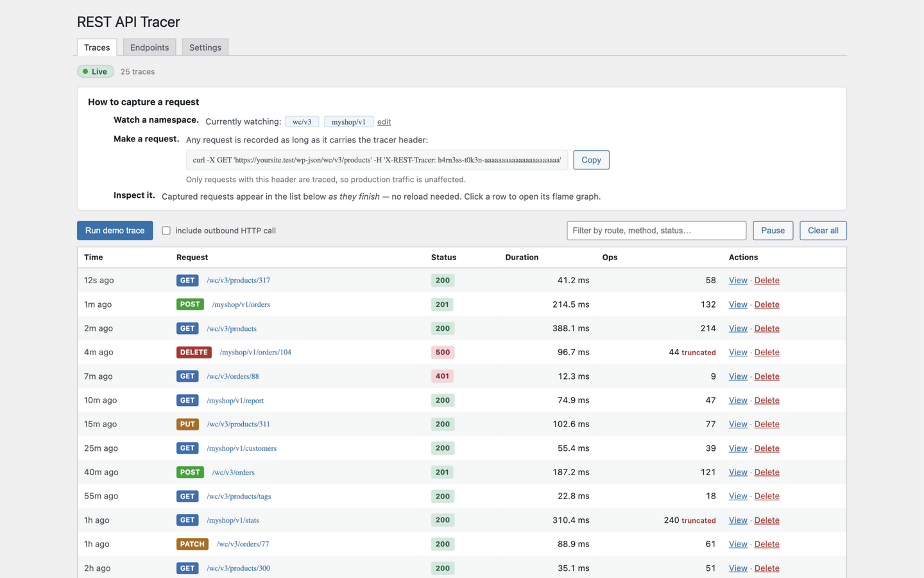View the POST /wc/v3/orders trace

click(x=738, y=472)
